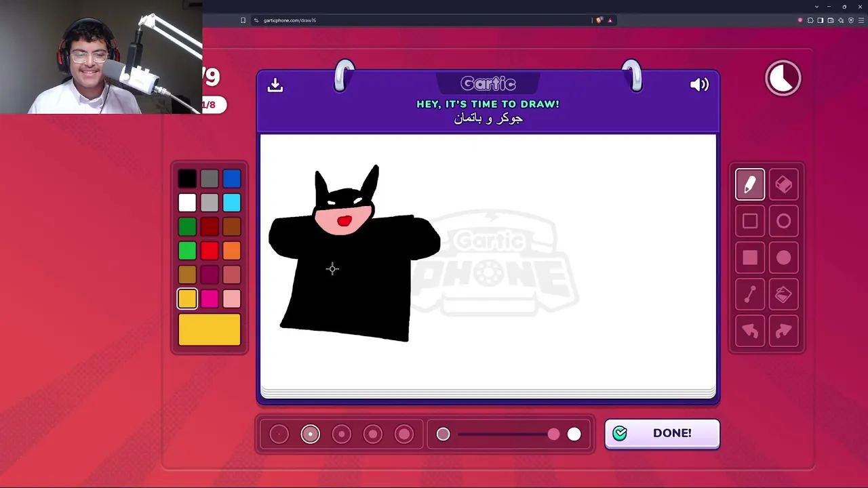Open the Brave Shields icon
This screenshot has width=868, height=488.
(599, 20)
